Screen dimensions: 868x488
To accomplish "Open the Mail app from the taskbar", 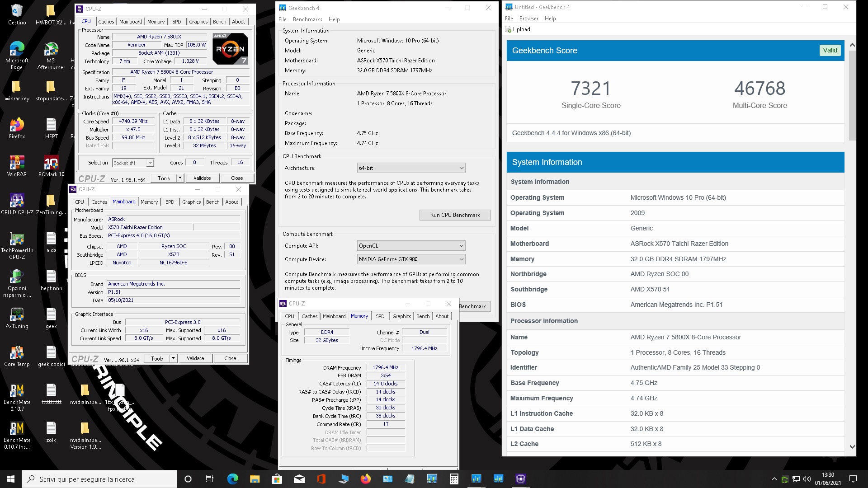I will tap(299, 479).
